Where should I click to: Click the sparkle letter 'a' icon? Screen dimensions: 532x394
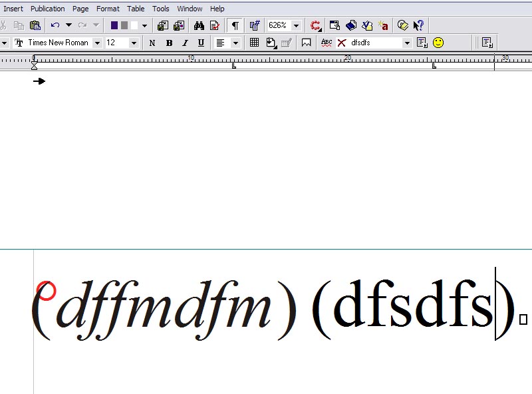point(384,25)
